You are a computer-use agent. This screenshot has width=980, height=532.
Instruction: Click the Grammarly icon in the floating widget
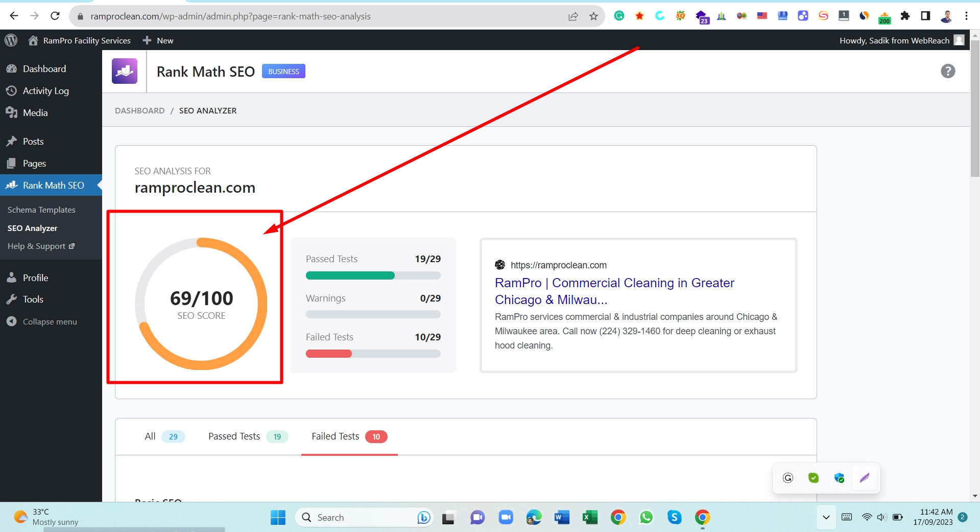787,478
